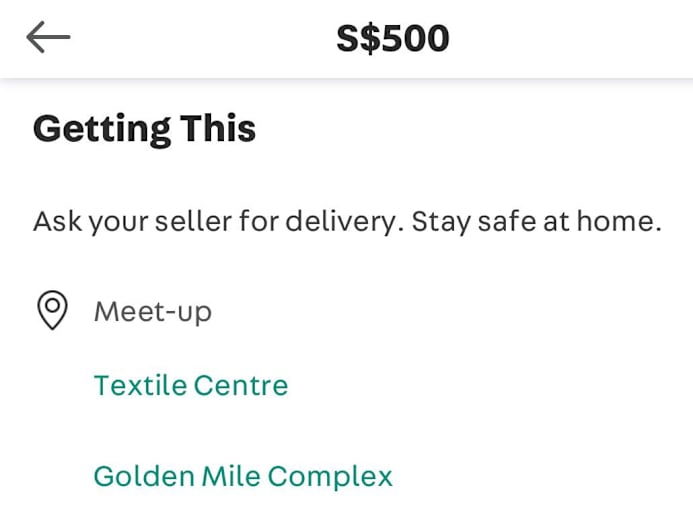The height and width of the screenshot is (523, 693).
Task: Open the Golden Mile Complex location
Action: click(x=243, y=476)
